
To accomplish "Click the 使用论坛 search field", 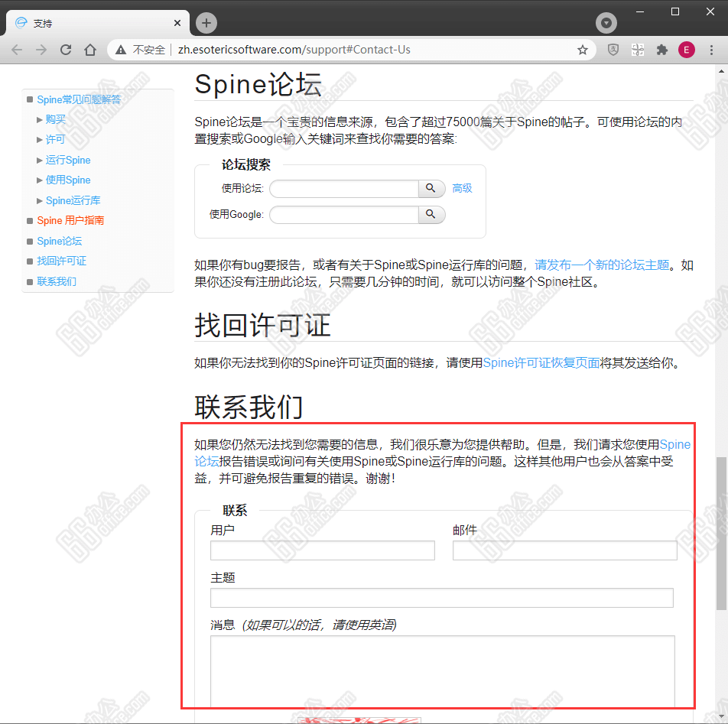I will point(344,188).
